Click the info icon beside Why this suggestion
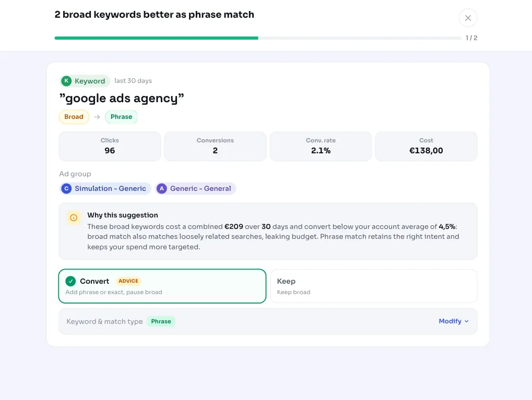532x400 pixels. click(x=74, y=217)
